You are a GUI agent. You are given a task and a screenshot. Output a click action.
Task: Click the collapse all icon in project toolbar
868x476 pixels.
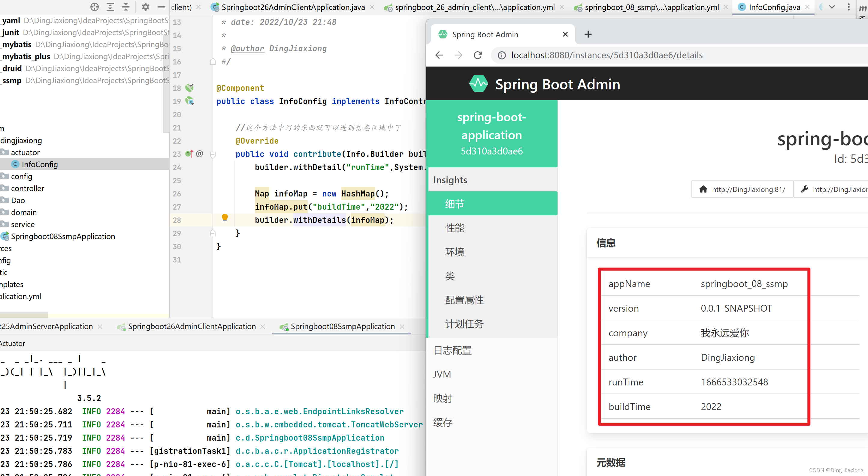click(x=126, y=7)
